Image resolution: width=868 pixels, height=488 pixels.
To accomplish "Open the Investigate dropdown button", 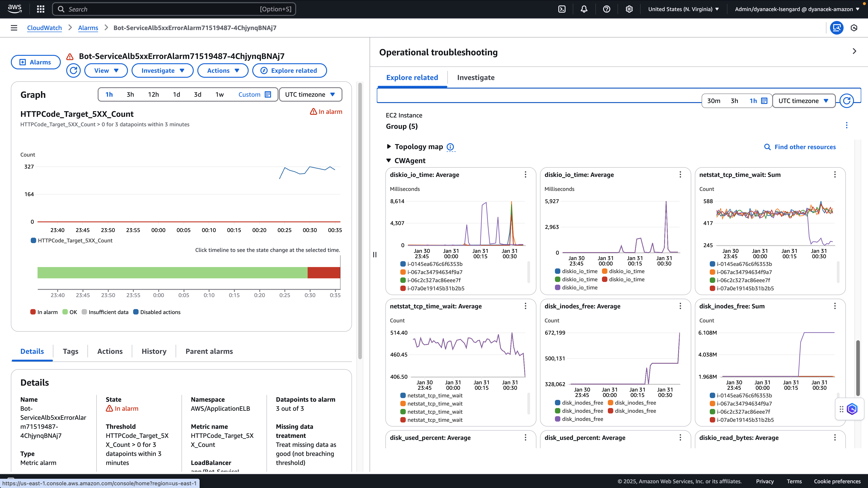I will coord(163,70).
